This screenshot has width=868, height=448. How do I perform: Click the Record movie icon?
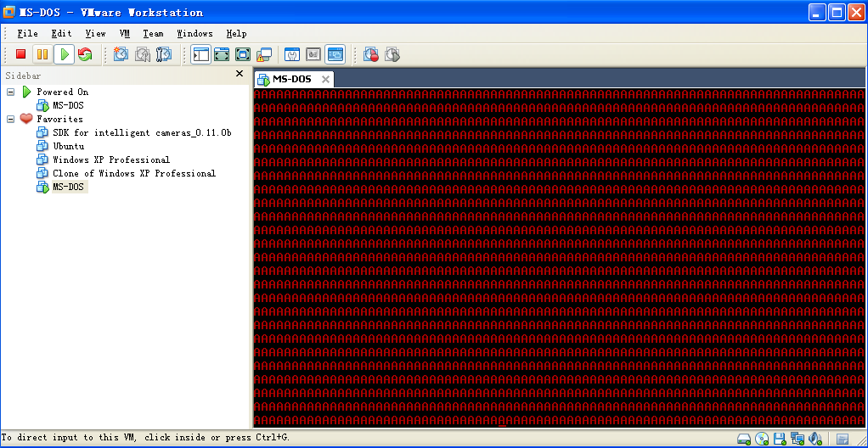pos(371,54)
